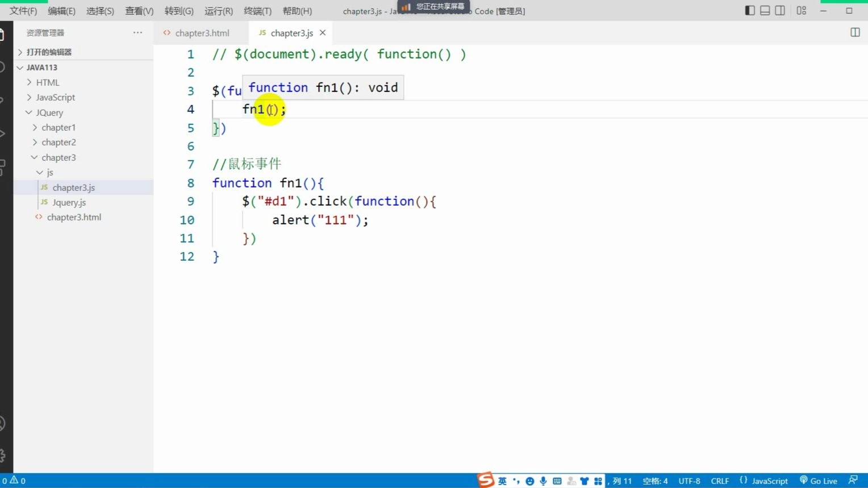Open the 帮助(H) menu
This screenshot has width=868, height=488.
pos(297,11)
